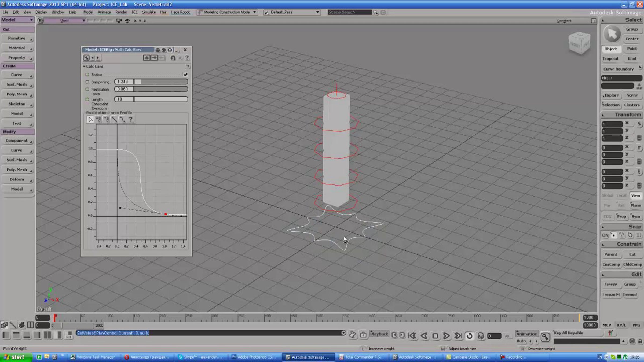
Task: Play the animation backward
Action: (x=424, y=335)
